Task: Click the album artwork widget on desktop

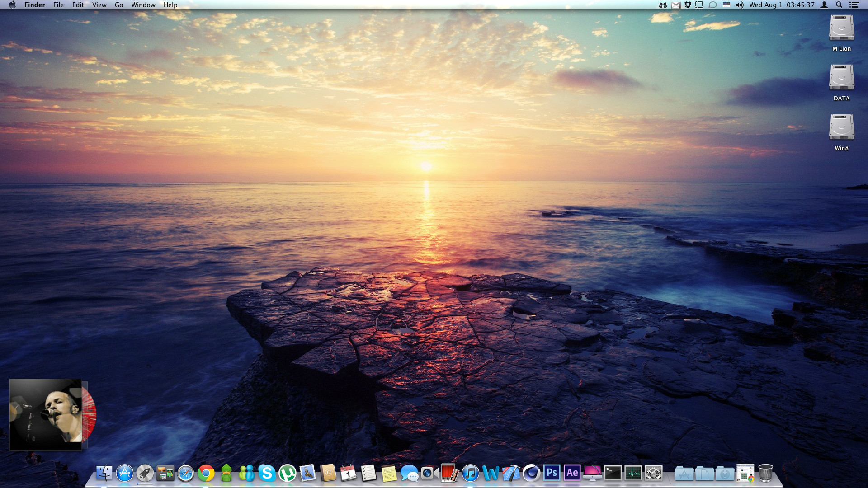Action: coord(46,414)
